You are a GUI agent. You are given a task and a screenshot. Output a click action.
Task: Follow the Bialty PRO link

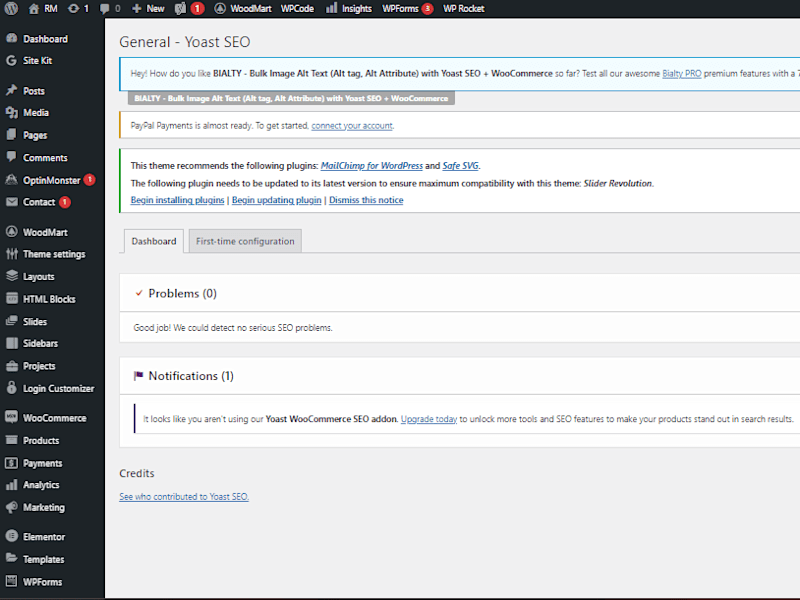(x=682, y=73)
